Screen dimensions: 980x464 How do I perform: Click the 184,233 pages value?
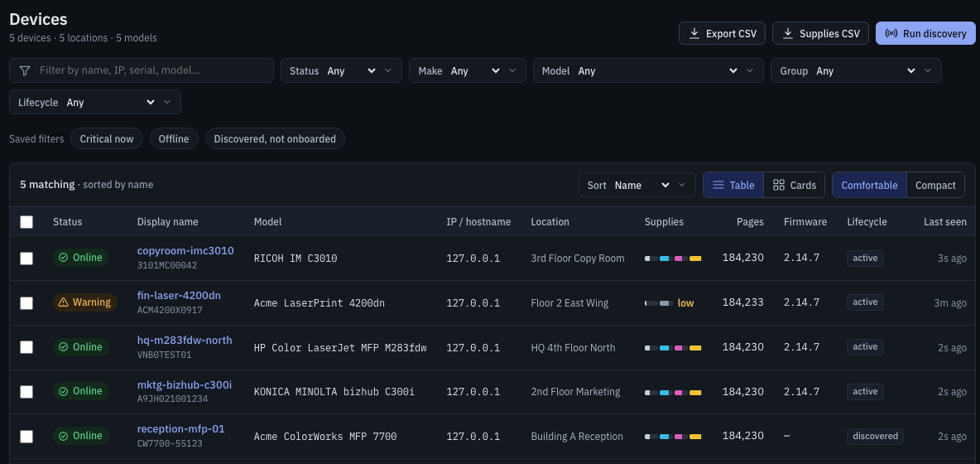pyautogui.click(x=743, y=302)
